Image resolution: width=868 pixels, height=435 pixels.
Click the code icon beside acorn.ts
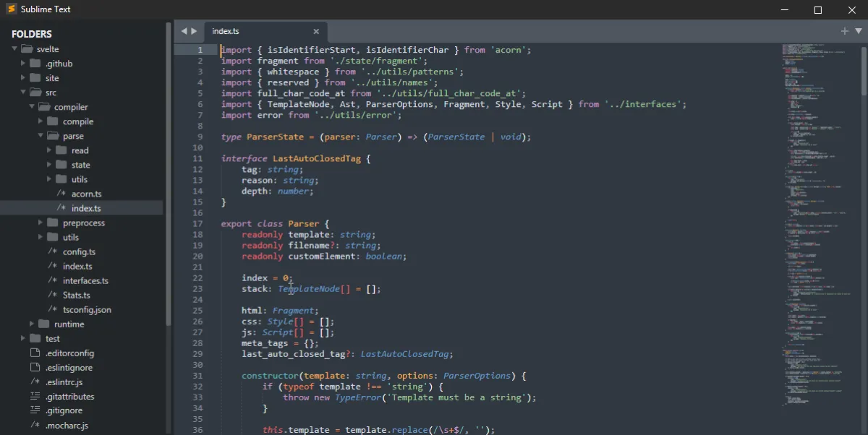pyautogui.click(x=61, y=194)
